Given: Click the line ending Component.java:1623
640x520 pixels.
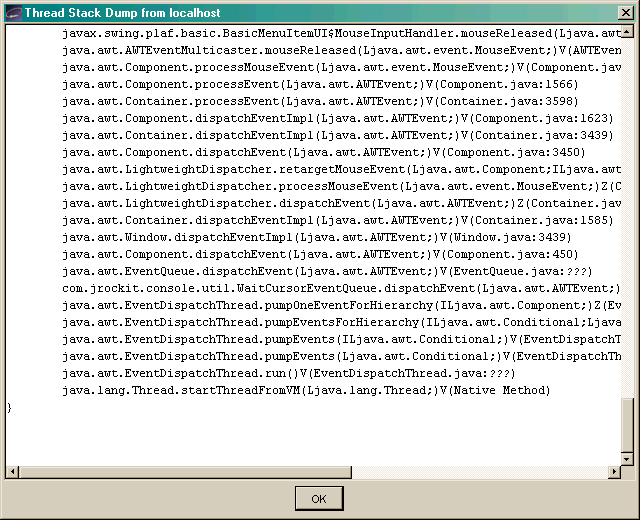Looking at the screenshot, I should pyautogui.click(x=338, y=118).
